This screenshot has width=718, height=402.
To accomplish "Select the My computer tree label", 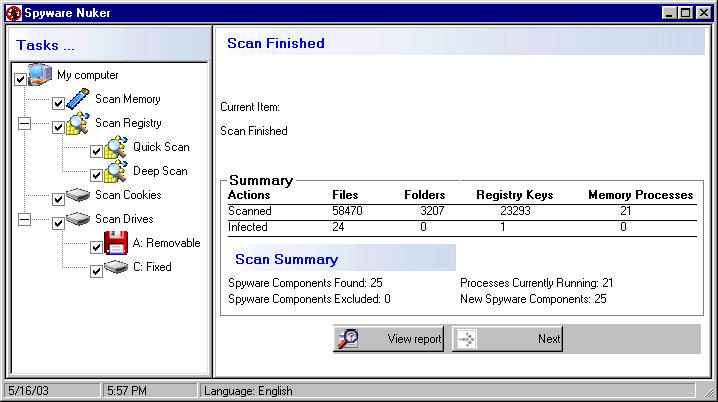I will (x=87, y=75).
